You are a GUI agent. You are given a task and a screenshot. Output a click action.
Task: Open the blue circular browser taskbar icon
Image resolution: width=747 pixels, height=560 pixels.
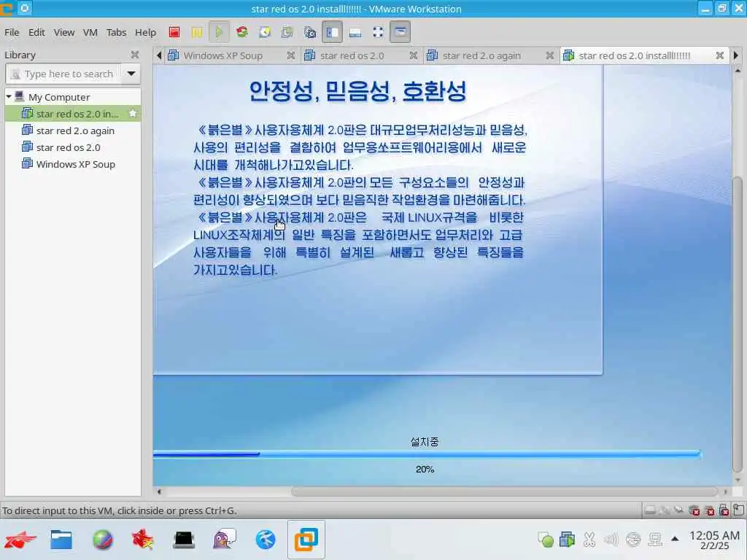click(x=266, y=540)
